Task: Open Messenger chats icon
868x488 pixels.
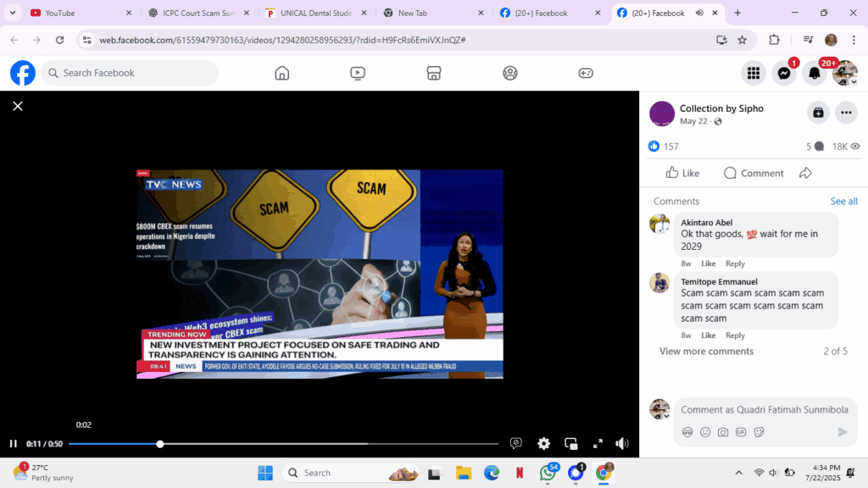Action: click(x=784, y=73)
